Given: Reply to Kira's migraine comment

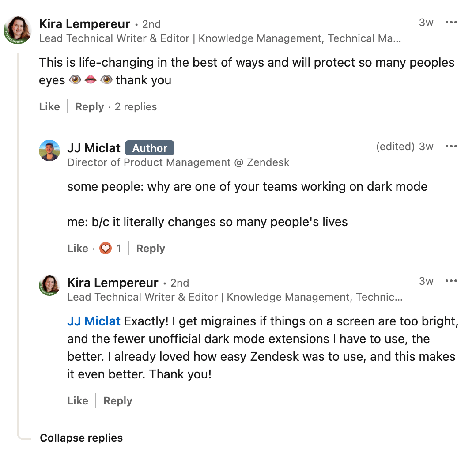Looking at the screenshot, I should [117, 400].
